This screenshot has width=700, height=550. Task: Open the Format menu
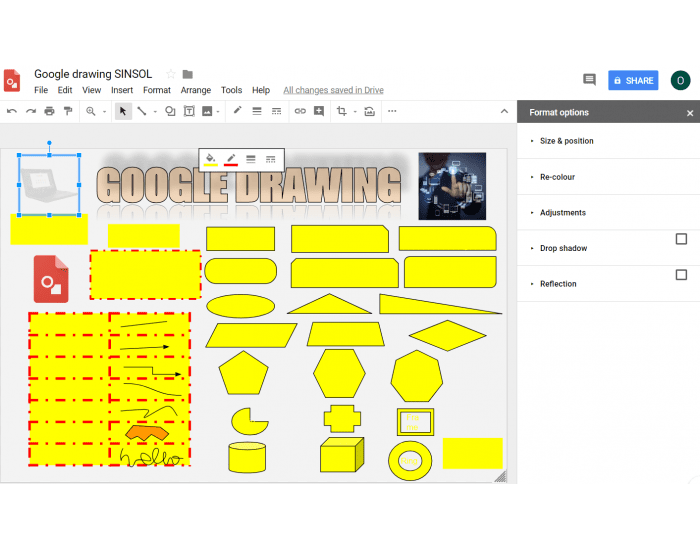coord(157,90)
